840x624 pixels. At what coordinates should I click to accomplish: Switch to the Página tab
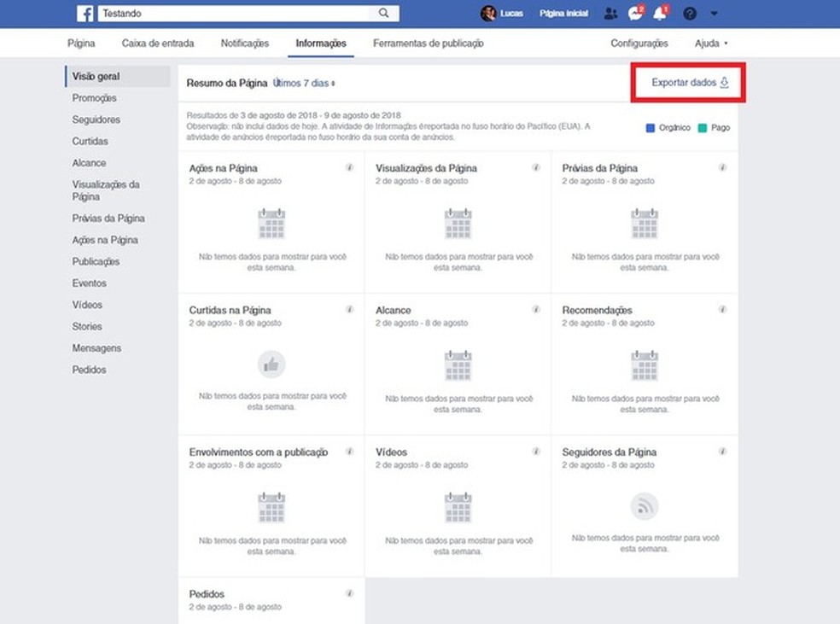click(x=81, y=44)
